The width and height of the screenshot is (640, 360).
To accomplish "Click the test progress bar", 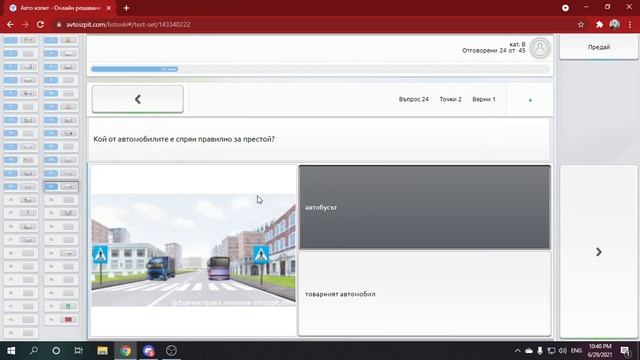I will [320, 69].
